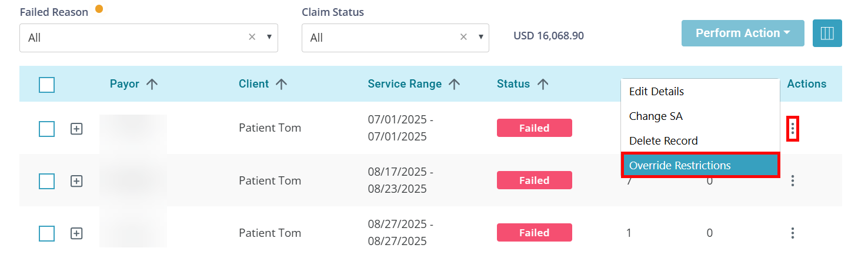868x258 pixels.
Task: Clear the Claim Status selection
Action: click(463, 37)
